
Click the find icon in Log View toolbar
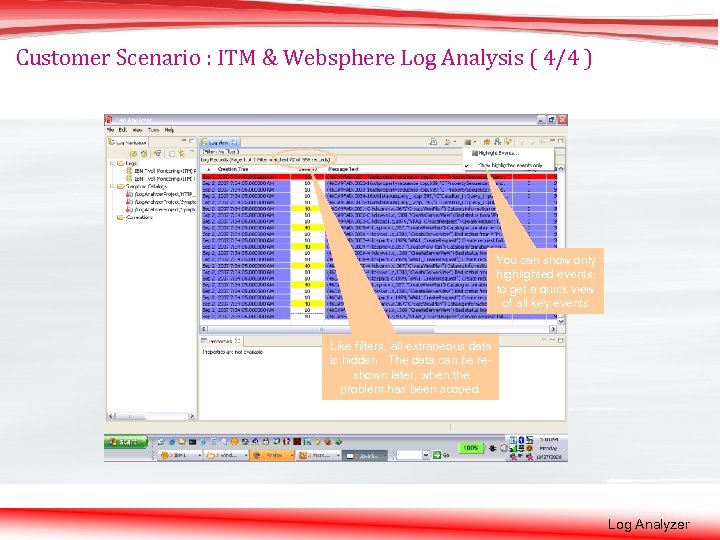pyautogui.click(x=497, y=142)
